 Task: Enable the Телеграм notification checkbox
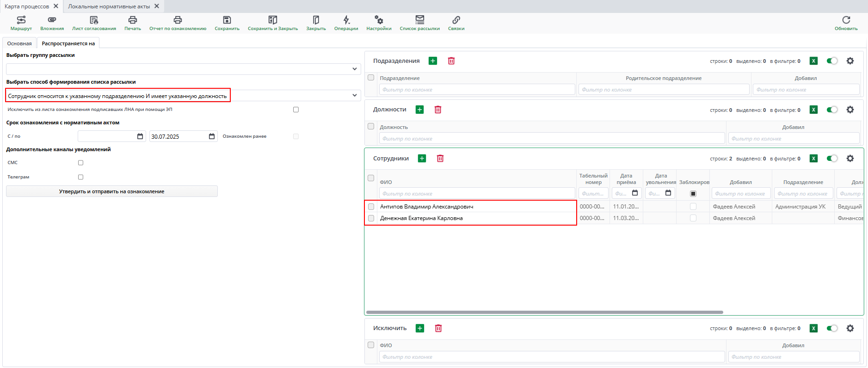80,177
